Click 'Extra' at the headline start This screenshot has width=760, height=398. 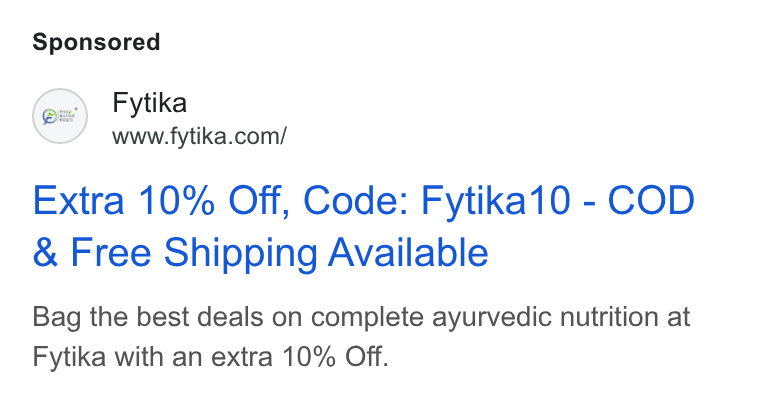[x=79, y=201]
